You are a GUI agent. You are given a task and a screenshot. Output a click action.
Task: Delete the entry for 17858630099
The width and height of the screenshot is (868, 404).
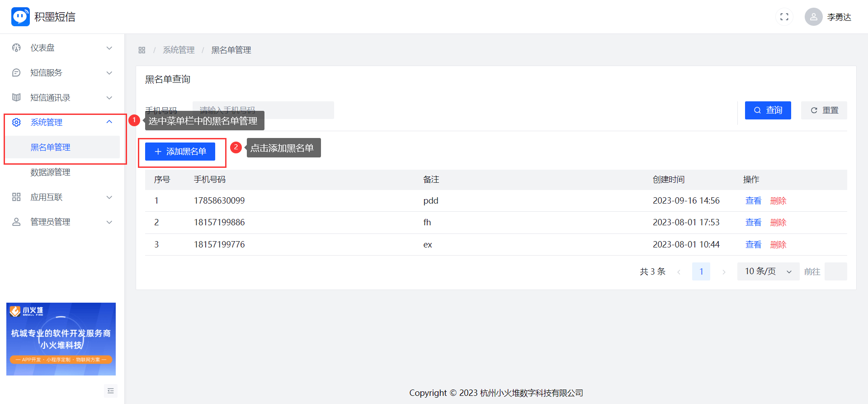tap(778, 201)
